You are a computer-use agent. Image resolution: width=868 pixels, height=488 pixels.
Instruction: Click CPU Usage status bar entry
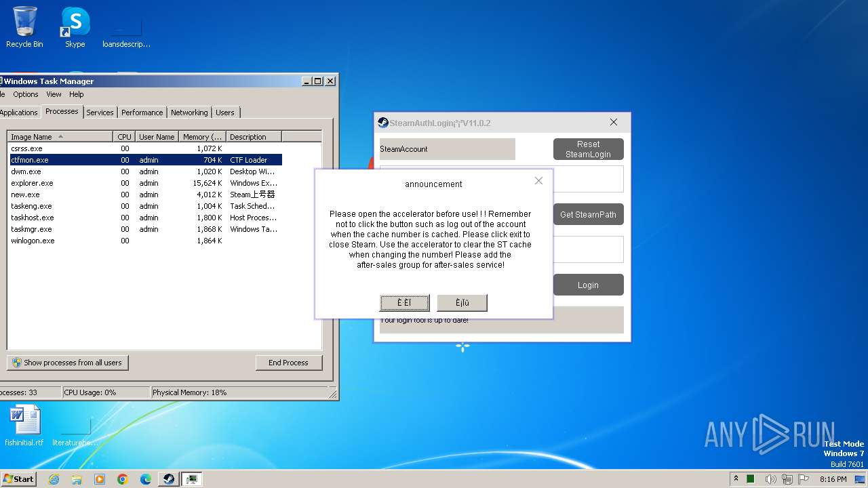click(x=106, y=392)
